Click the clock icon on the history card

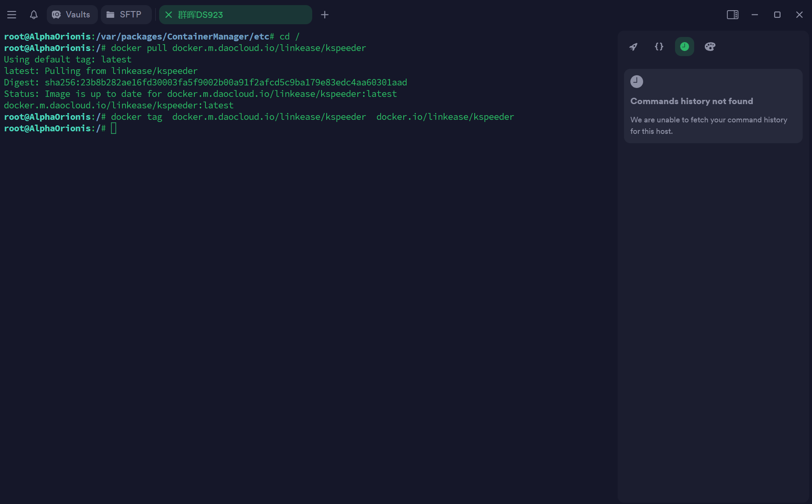pos(636,82)
